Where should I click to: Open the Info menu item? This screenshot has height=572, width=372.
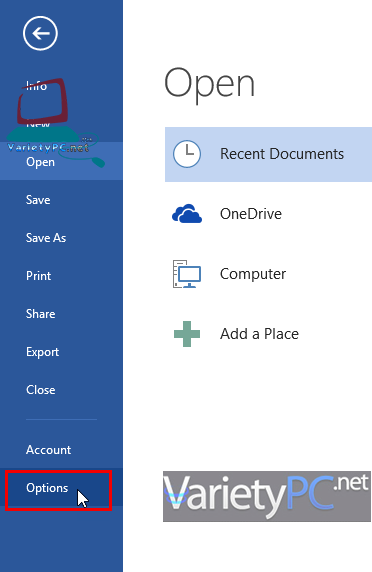tap(36, 86)
